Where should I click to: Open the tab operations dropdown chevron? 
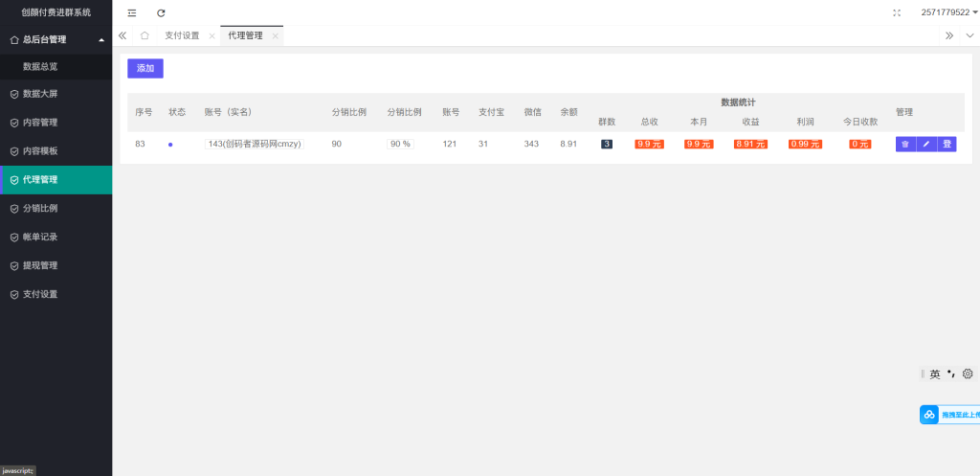pyautogui.click(x=969, y=35)
